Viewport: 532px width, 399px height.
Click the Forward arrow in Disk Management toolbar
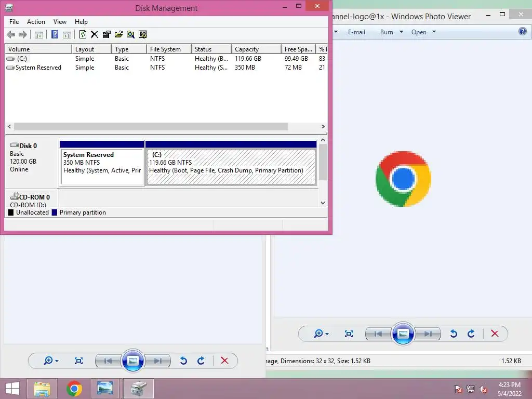pyautogui.click(x=23, y=34)
